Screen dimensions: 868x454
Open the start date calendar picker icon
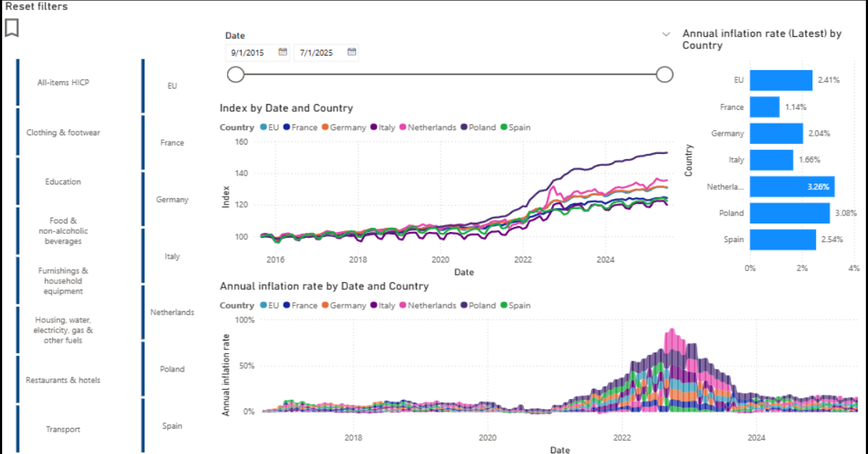(283, 52)
